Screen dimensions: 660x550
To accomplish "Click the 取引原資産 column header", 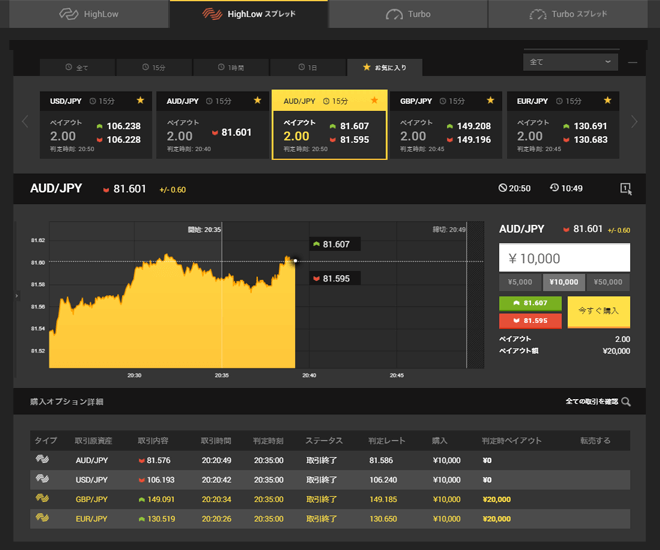I will click(x=93, y=441).
